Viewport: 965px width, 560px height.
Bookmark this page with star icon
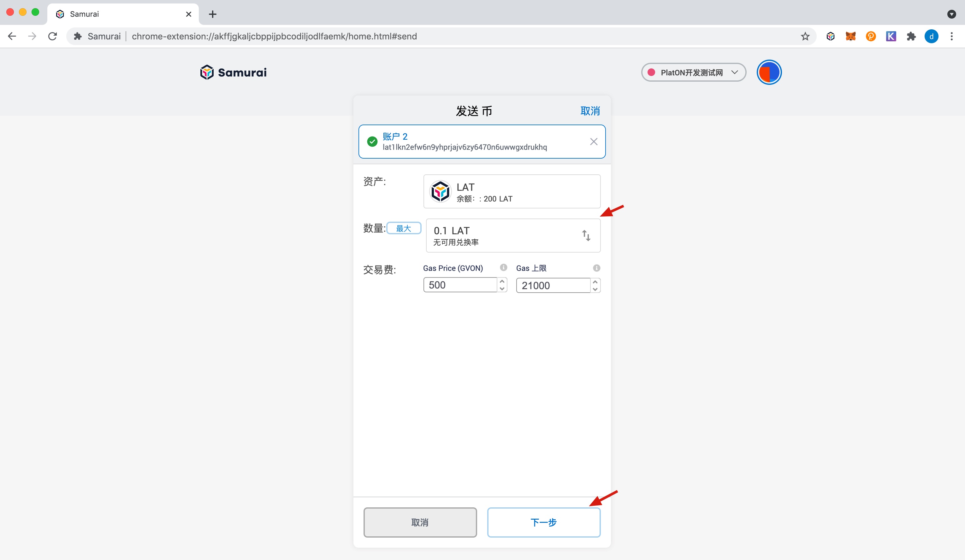point(805,36)
